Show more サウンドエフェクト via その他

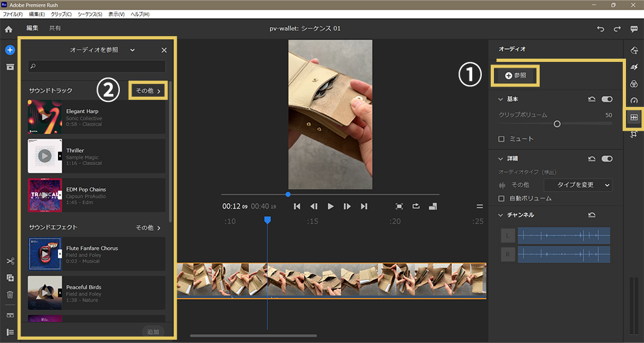(x=148, y=228)
